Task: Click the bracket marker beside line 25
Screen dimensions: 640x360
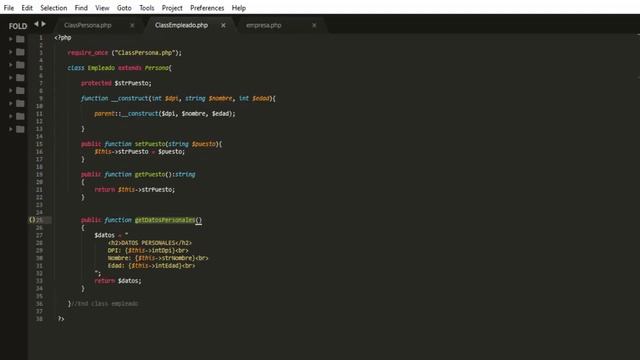Action: click(x=32, y=220)
